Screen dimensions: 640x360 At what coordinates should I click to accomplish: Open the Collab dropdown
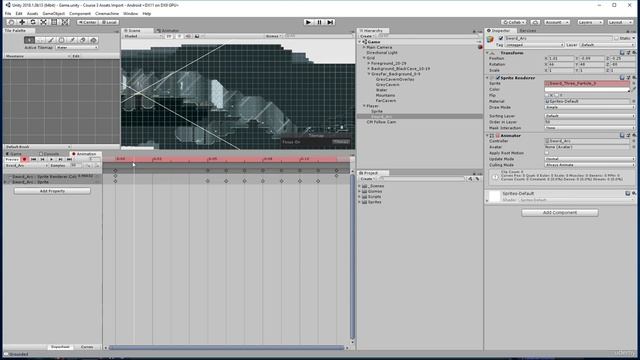pos(513,22)
